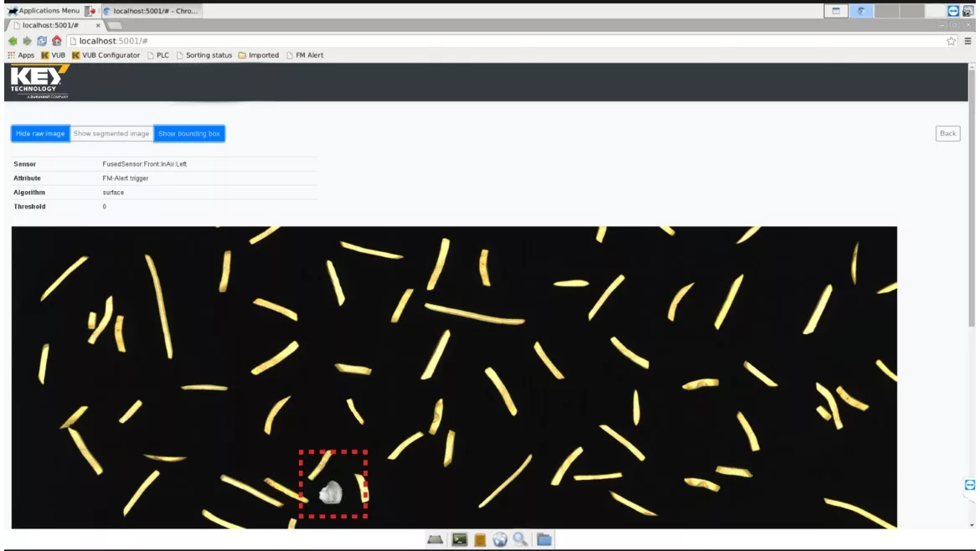Toggle Hide raw image
This screenshot has height=551, width=980.
pos(40,134)
